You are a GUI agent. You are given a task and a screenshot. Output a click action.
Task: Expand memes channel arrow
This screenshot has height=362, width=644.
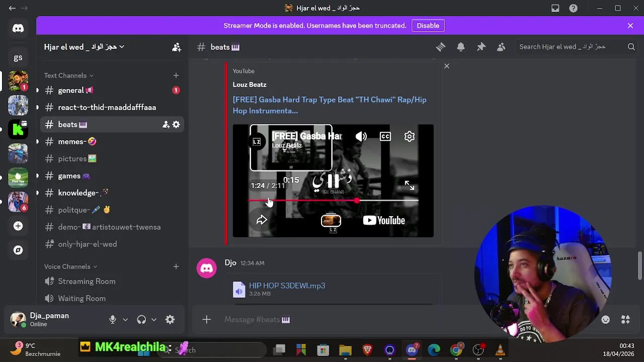[x=37, y=142]
